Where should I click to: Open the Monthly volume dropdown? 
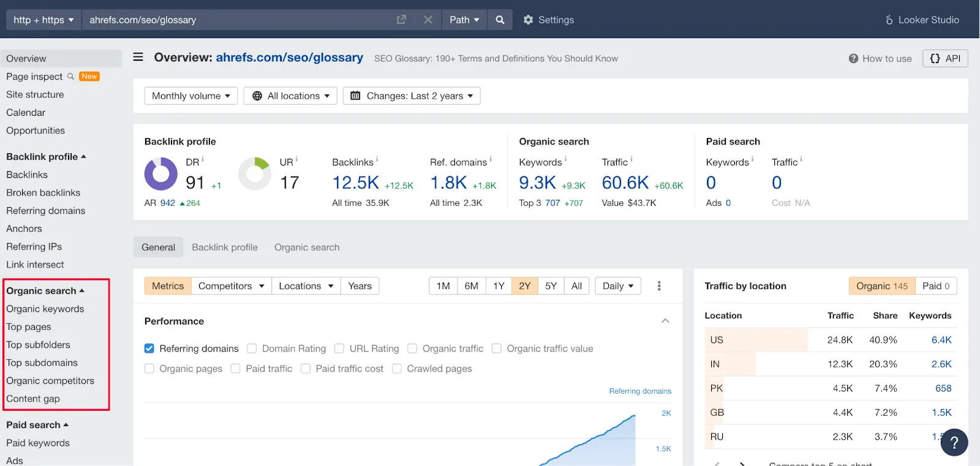click(190, 96)
